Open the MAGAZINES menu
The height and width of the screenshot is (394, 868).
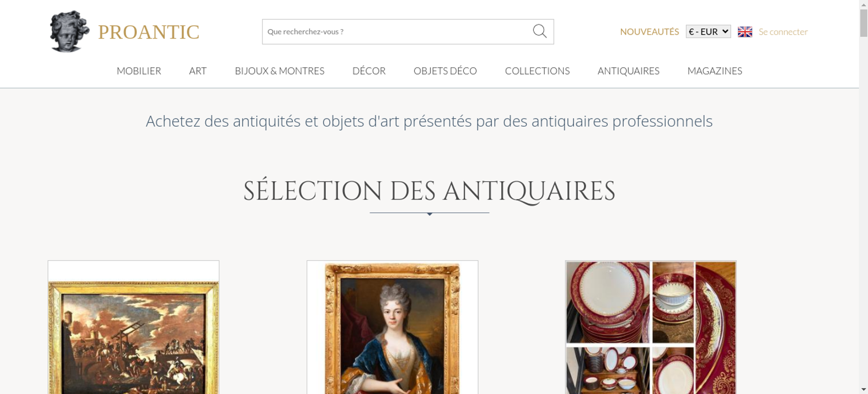(x=715, y=71)
